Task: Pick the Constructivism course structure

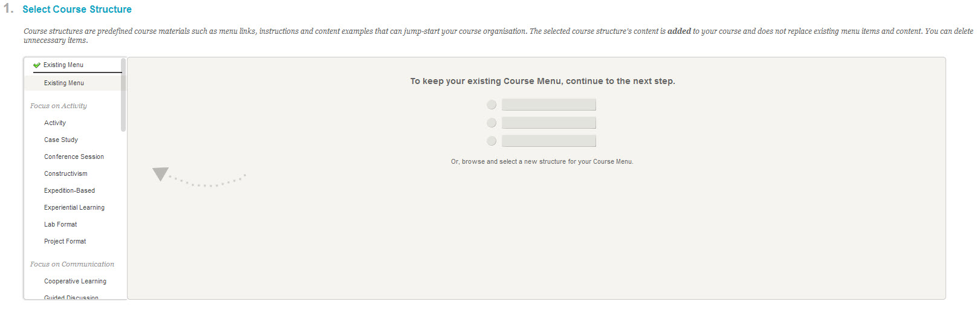Action: click(x=65, y=174)
